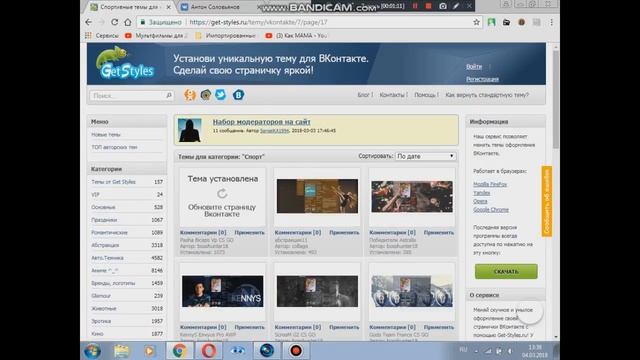Open the sort dropdown 'По дате'
Screen dimensions: 640x360
point(425,156)
